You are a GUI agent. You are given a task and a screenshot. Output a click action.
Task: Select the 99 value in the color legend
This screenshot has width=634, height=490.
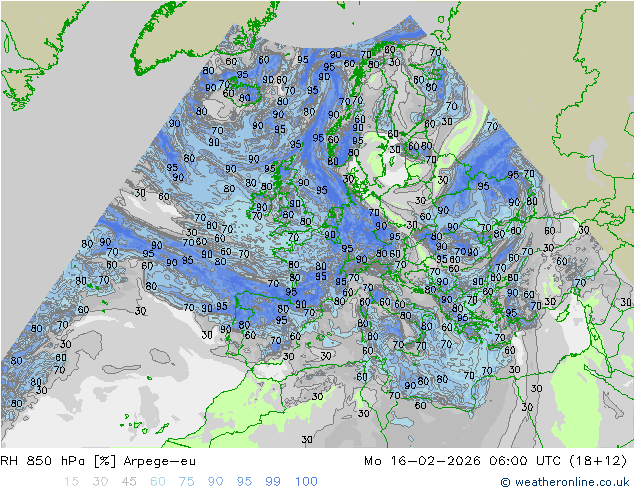coord(273,482)
